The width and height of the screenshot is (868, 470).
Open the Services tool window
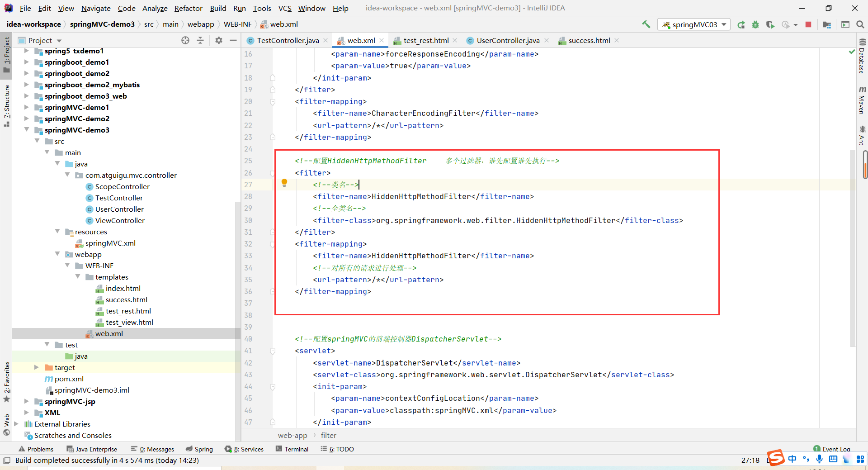[244, 449]
